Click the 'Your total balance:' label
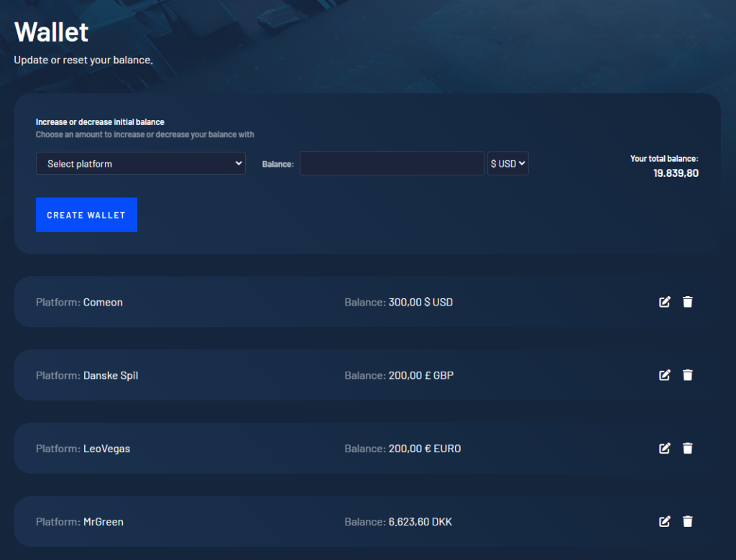 click(664, 159)
